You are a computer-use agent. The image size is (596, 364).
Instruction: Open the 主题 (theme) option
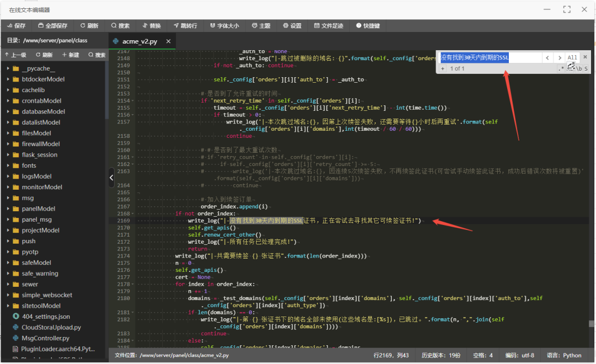click(x=261, y=26)
